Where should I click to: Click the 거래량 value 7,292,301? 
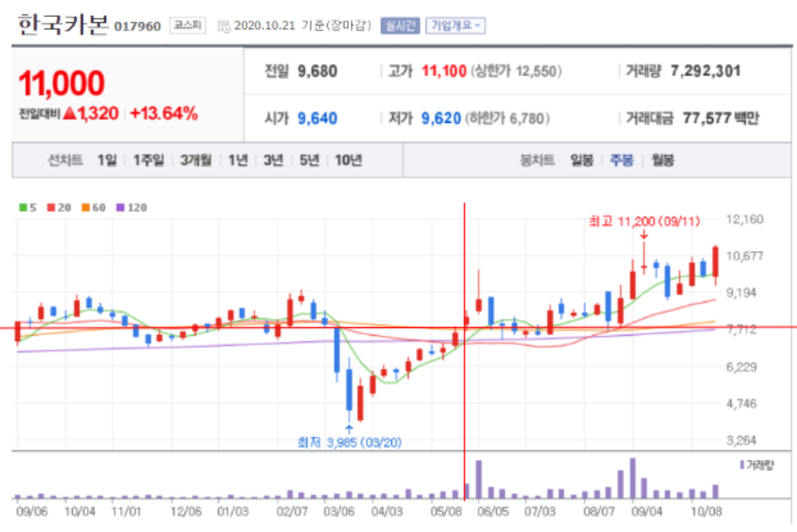(x=706, y=71)
